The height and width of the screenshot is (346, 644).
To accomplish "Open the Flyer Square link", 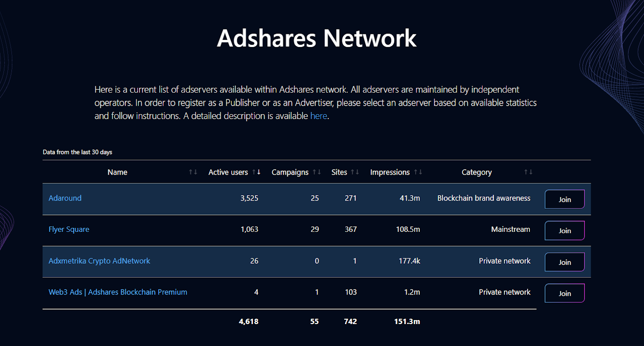I will point(69,229).
